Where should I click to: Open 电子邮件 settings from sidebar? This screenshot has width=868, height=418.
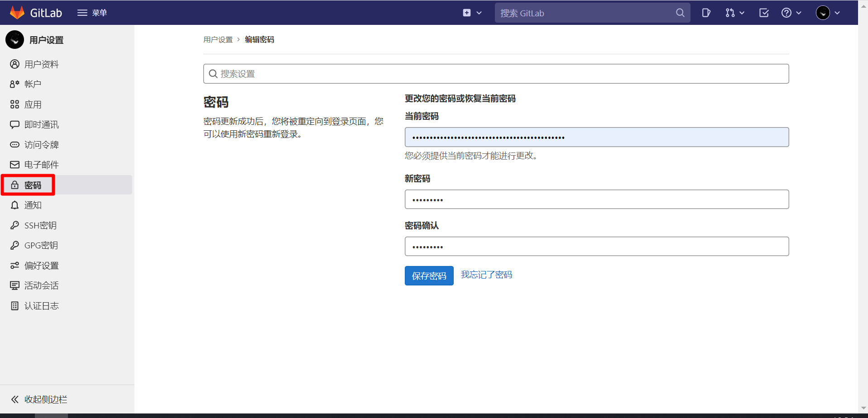[41, 165]
